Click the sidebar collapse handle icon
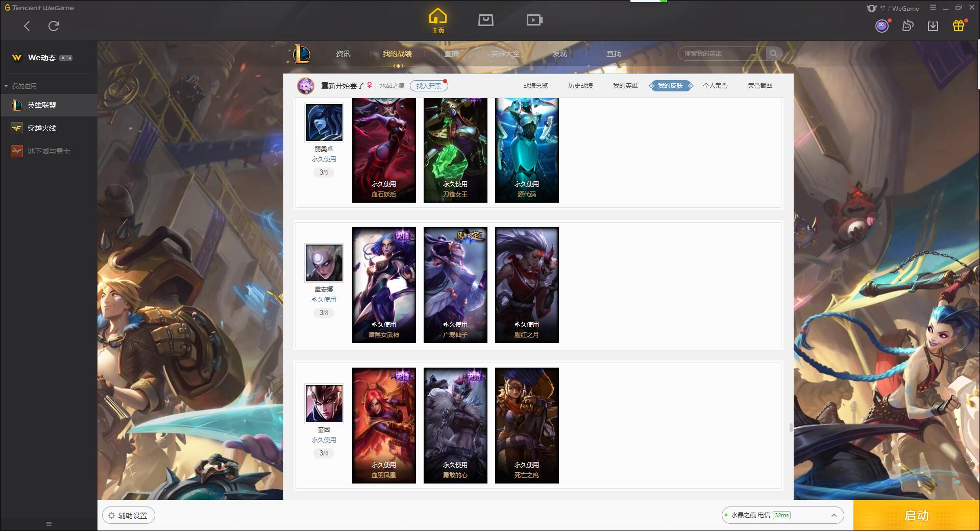The height and width of the screenshot is (531, 980). click(x=49, y=524)
